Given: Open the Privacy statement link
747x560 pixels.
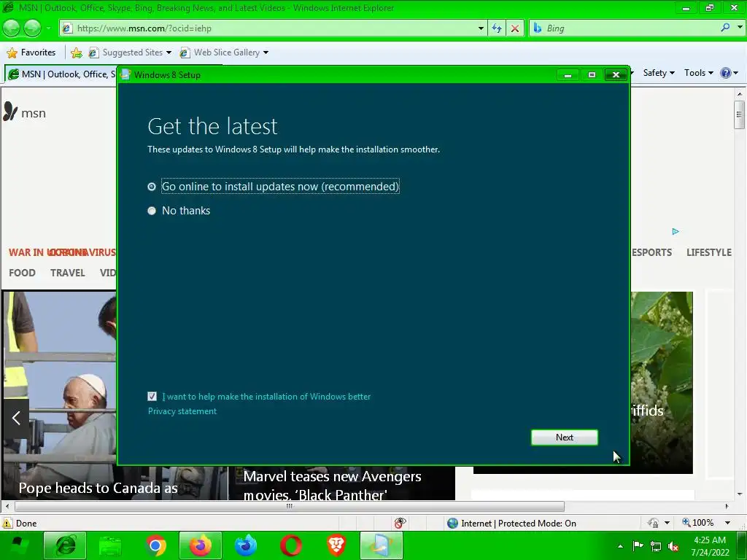Looking at the screenshot, I should [182, 411].
